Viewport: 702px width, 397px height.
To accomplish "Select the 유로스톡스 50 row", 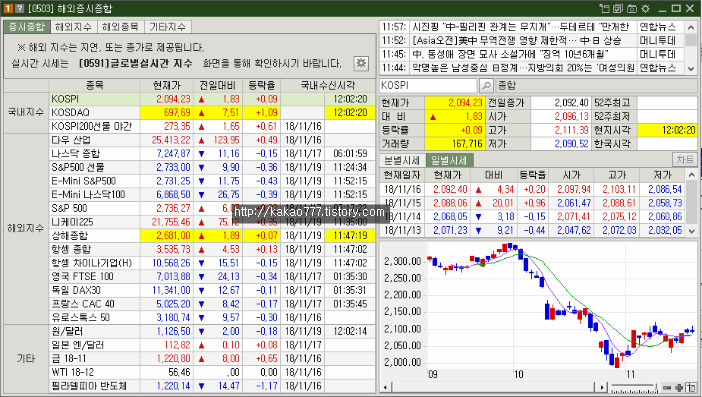I will coord(212,317).
